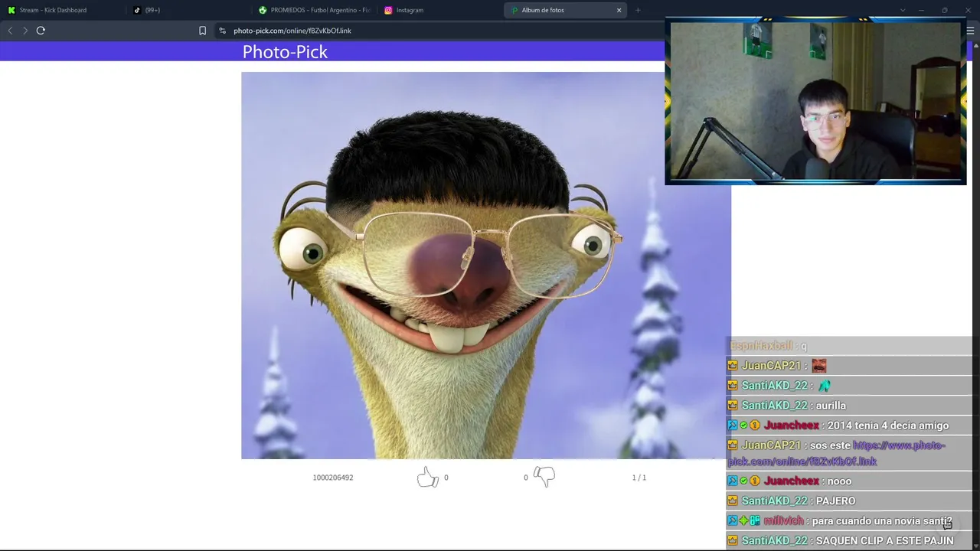Switch to the Stream - Kick Dashboard tab
The image size is (980, 551).
pyautogui.click(x=63, y=10)
